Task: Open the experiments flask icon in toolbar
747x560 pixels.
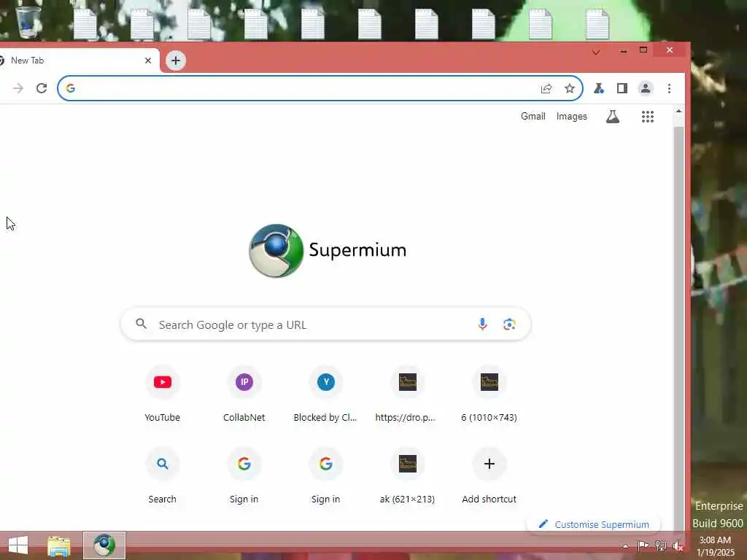Action: [x=599, y=88]
